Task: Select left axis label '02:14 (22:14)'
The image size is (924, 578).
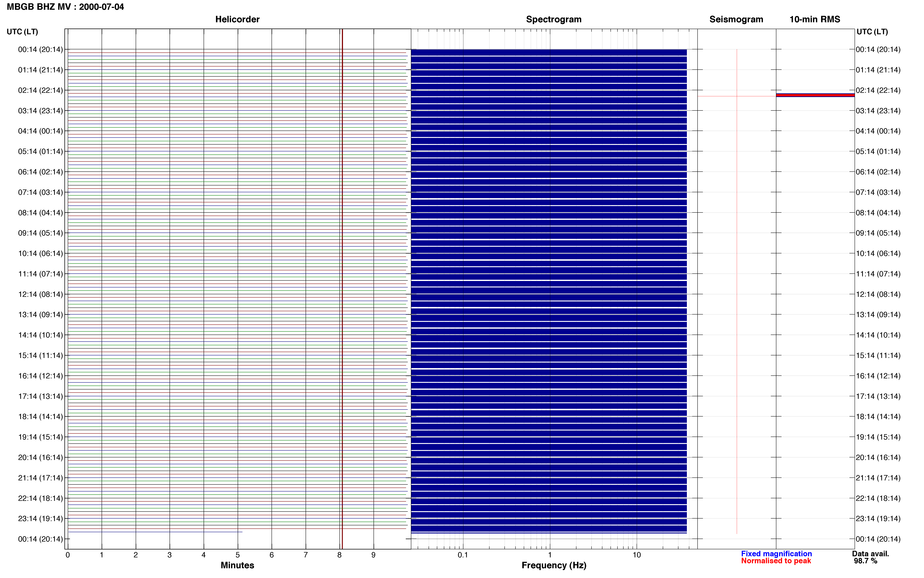Action: [41, 90]
